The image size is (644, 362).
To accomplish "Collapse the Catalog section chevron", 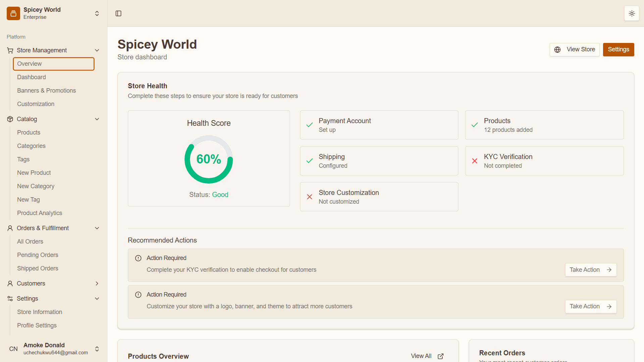I will [x=97, y=119].
